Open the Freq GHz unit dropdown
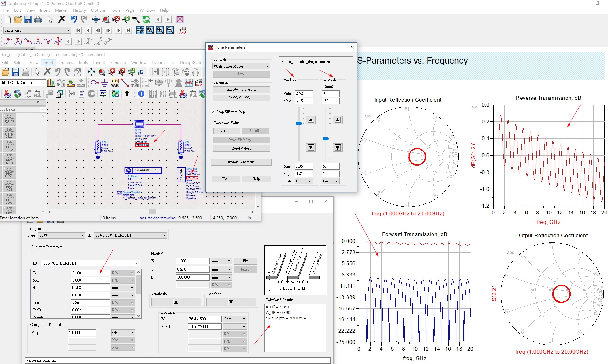Viewport: 608px width, 364px height. pyautogui.click(x=123, y=333)
